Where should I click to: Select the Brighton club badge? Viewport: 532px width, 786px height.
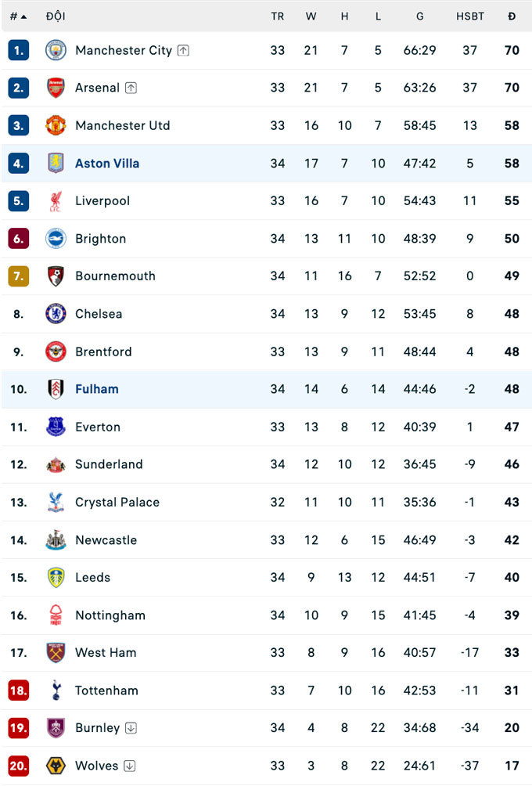(x=56, y=239)
